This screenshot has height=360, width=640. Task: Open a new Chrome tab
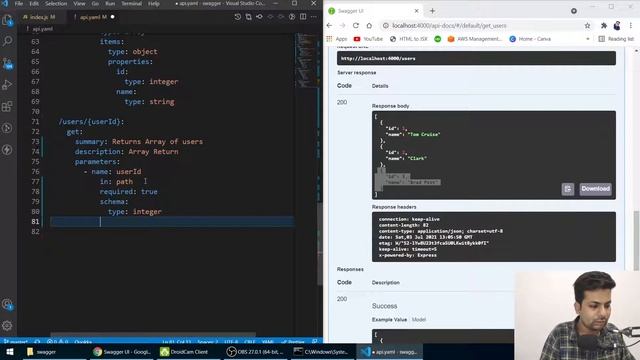(x=432, y=11)
